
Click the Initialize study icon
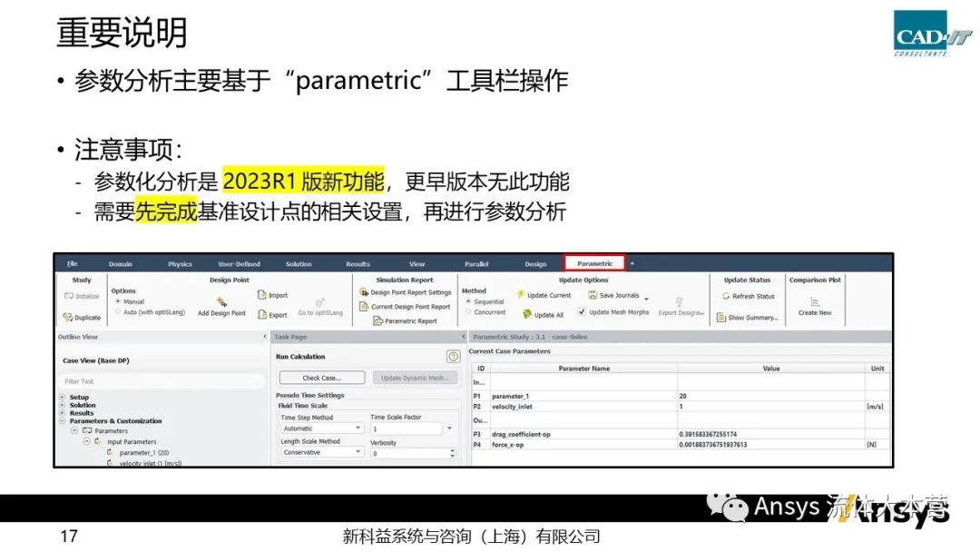pyautogui.click(x=69, y=296)
